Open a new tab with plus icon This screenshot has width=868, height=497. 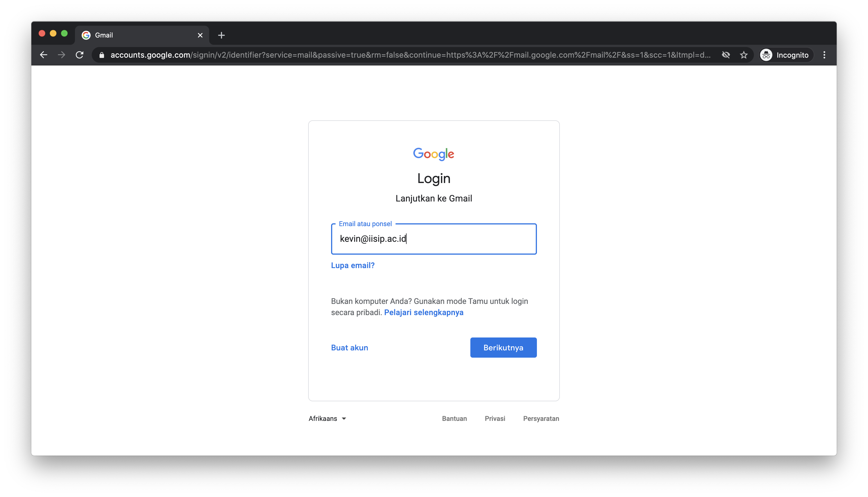(221, 35)
